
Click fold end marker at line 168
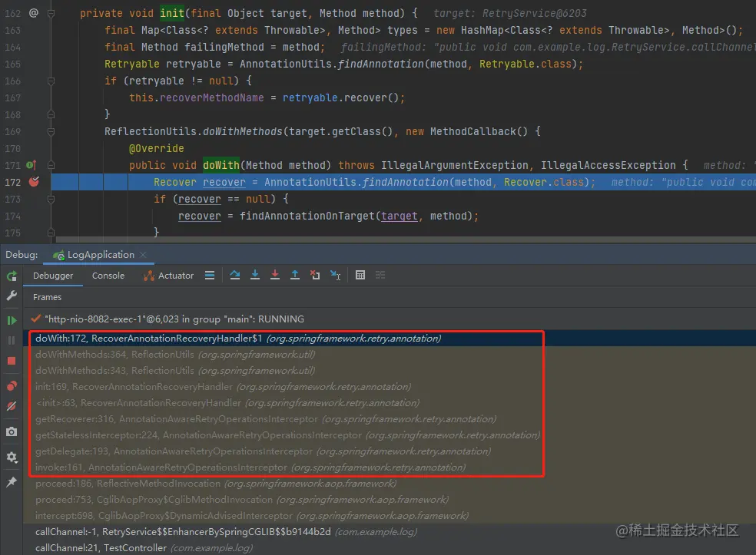coord(51,114)
